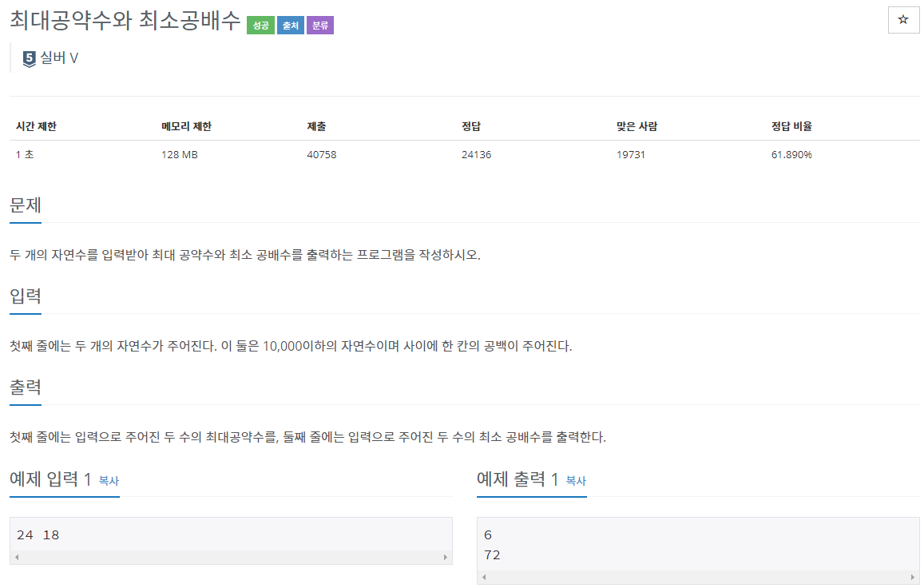The height and width of the screenshot is (588, 924).
Task: Click right scroll arrow of example output box
Action: tap(913, 578)
